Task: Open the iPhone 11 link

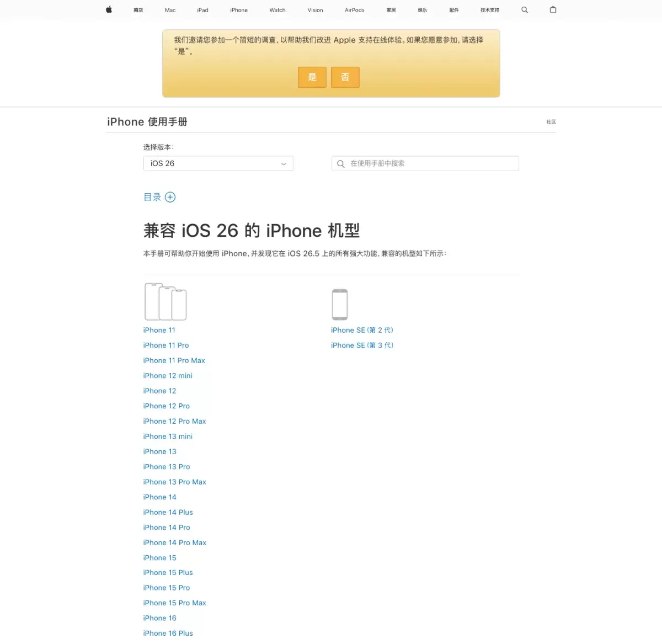Action: 159,330
